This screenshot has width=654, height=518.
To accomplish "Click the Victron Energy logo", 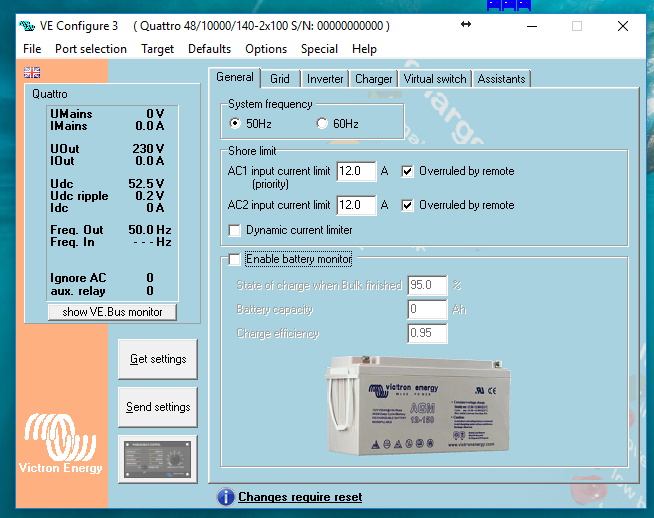I will [x=61, y=443].
